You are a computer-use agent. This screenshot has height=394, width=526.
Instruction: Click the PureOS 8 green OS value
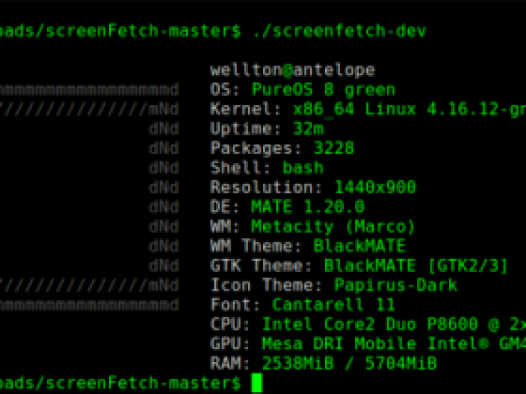click(323, 90)
